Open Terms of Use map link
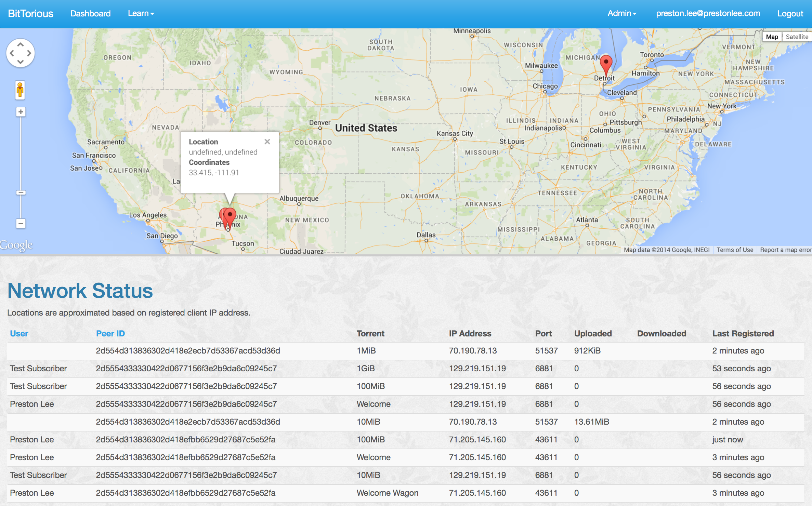812x506 pixels. coord(735,250)
